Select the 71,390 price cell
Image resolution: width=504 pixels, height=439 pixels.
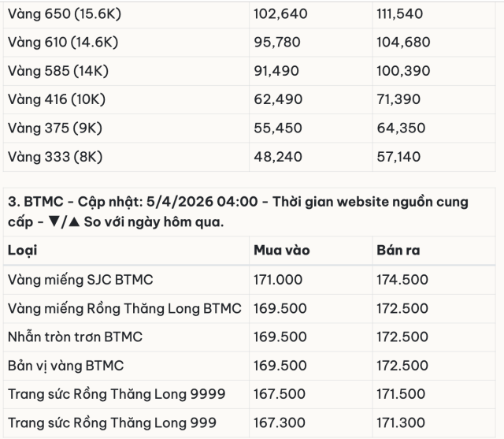[x=401, y=99]
